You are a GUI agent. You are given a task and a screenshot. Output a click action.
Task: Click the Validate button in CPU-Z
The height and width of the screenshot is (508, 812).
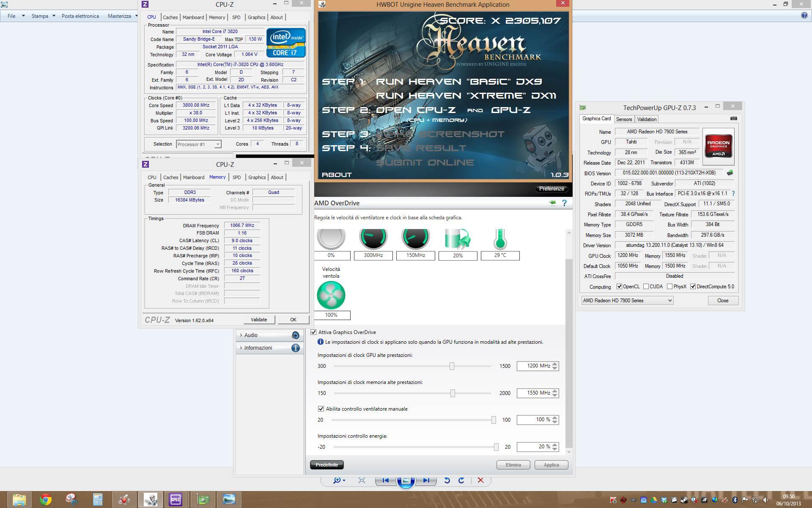point(259,320)
